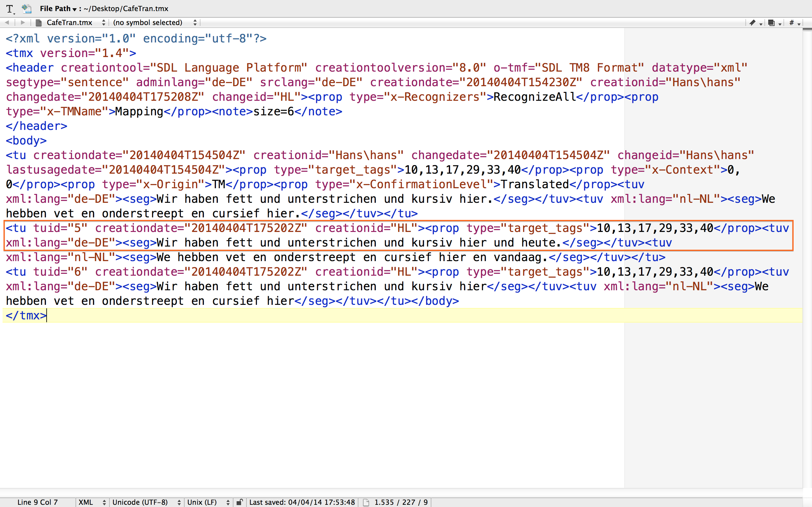The height and width of the screenshot is (507, 812).
Task: Open the text options T icon
Action: pyautogui.click(x=10, y=9)
